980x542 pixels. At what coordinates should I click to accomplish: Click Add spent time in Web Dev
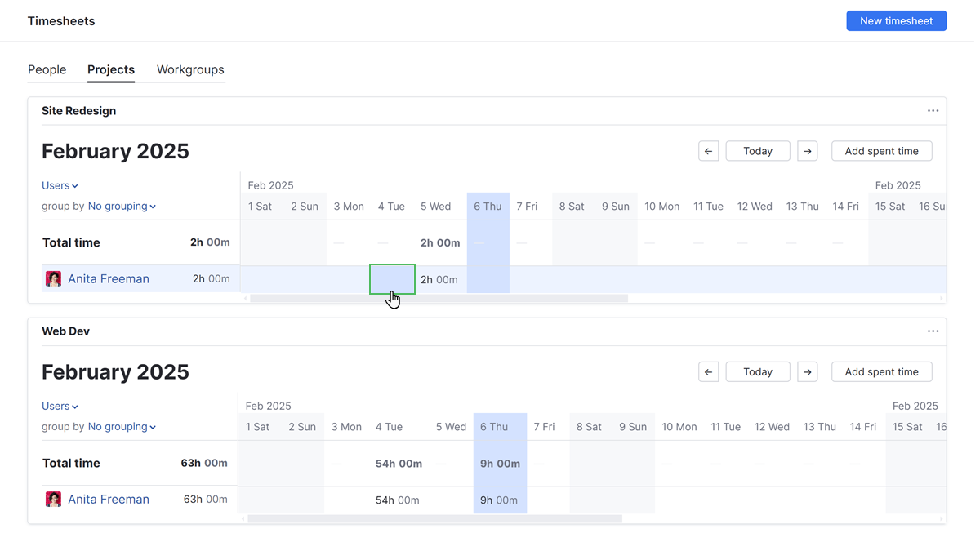[x=881, y=371]
